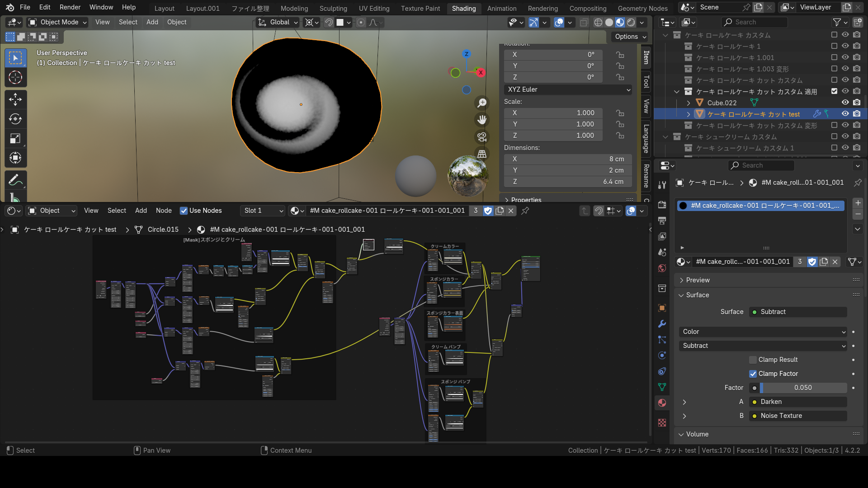Screen dimensions: 868x488
Task: Open the Slot 1 dropdown
Action: coord(263,211)
